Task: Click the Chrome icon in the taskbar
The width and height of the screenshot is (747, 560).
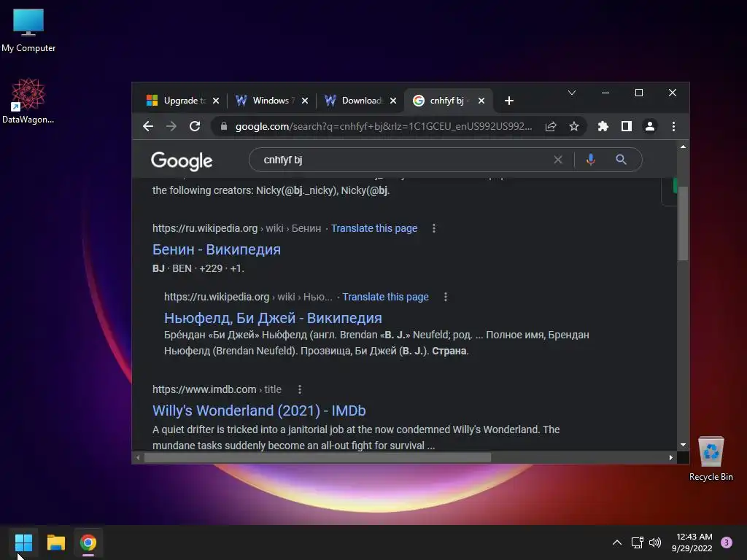Action: click(88, 542)
